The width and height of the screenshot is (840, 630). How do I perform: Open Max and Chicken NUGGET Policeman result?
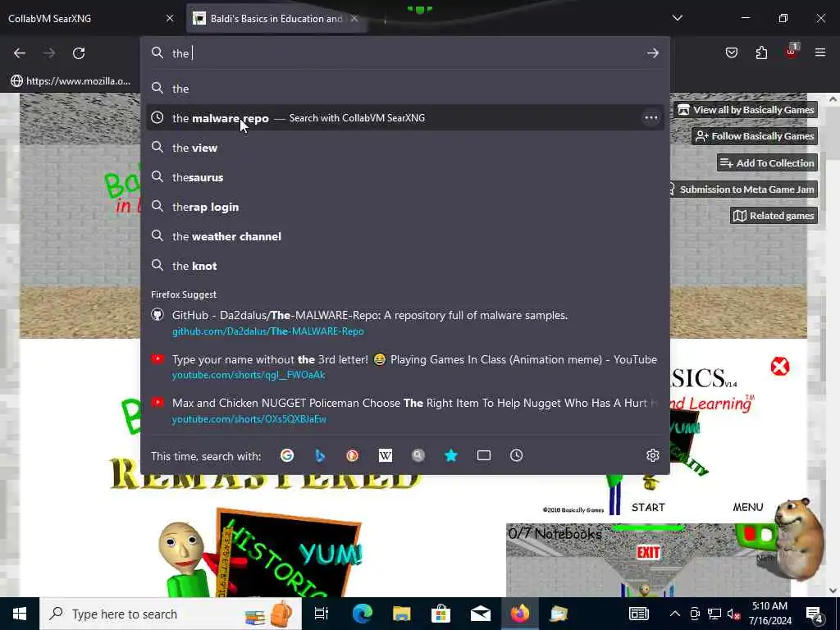(x=405, y=410)
